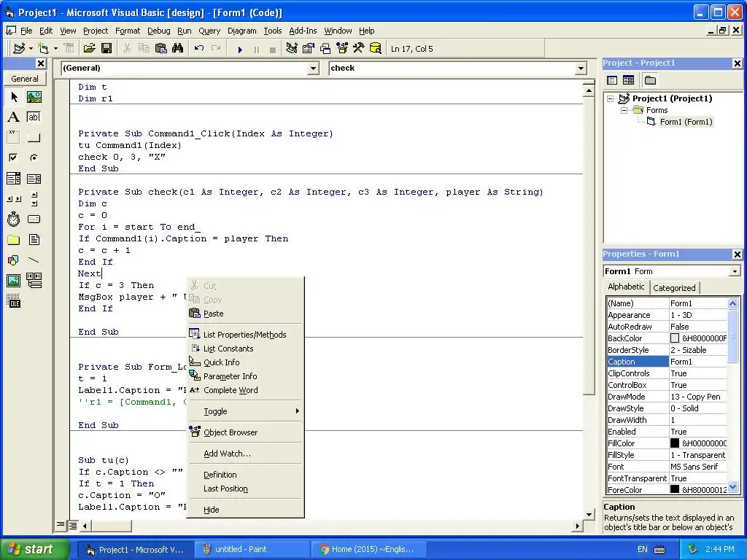747x560 pixels.
Task: Choose Object Browser in context menu
Action: click(x=245, y=432)
